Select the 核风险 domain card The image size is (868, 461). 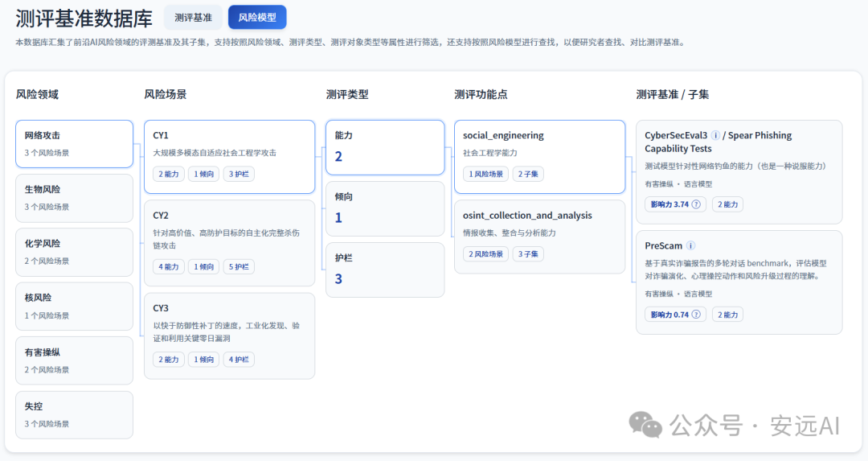coord(74,307)
